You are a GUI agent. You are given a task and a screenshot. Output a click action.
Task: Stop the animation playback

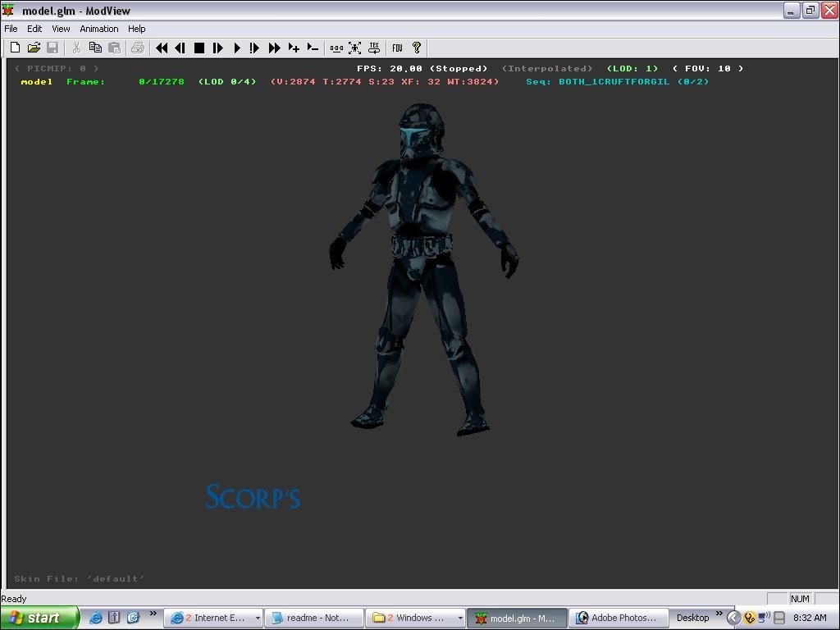pos(199,48)
